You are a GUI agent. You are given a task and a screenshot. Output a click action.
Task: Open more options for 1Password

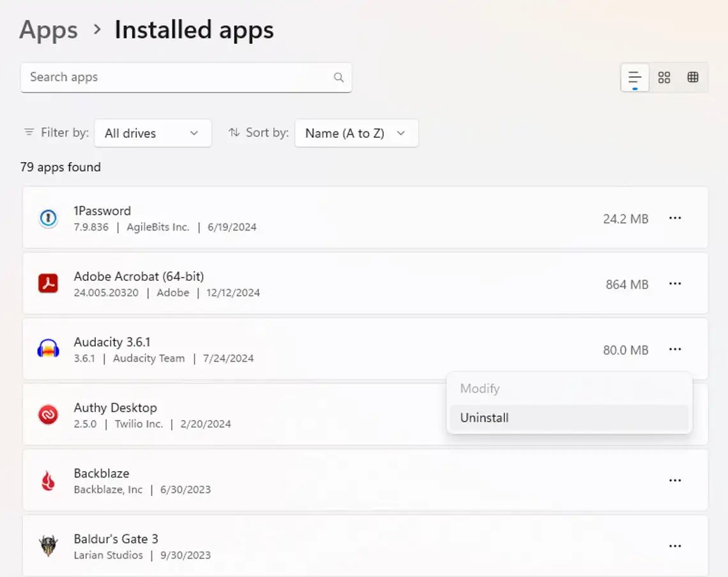pos(675,218)
